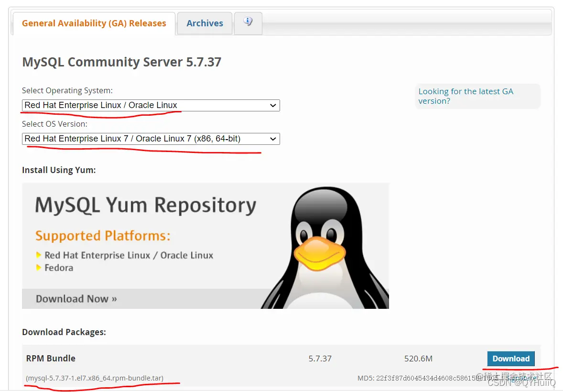Select the 5.7.37 version cell for RPM Bundle
The width and height of the screenshot is (563, 392).
pyautogui.click(x=320, y=359)
